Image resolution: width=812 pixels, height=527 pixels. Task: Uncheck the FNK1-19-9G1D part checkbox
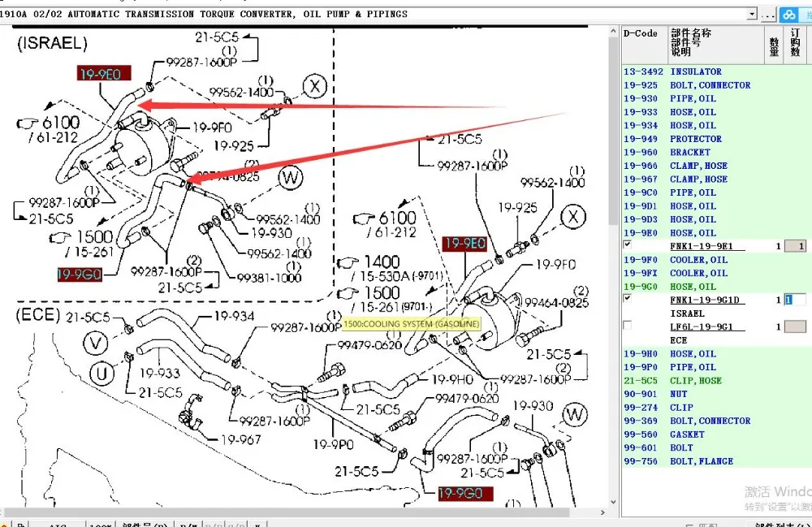627,298
